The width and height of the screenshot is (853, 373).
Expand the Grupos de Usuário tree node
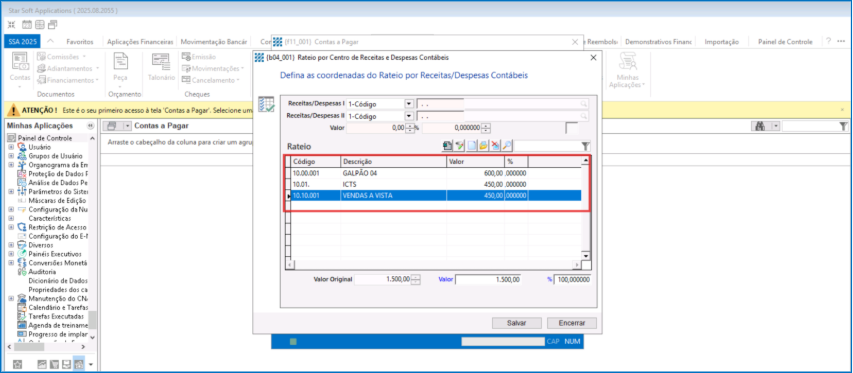pos(11,156)
